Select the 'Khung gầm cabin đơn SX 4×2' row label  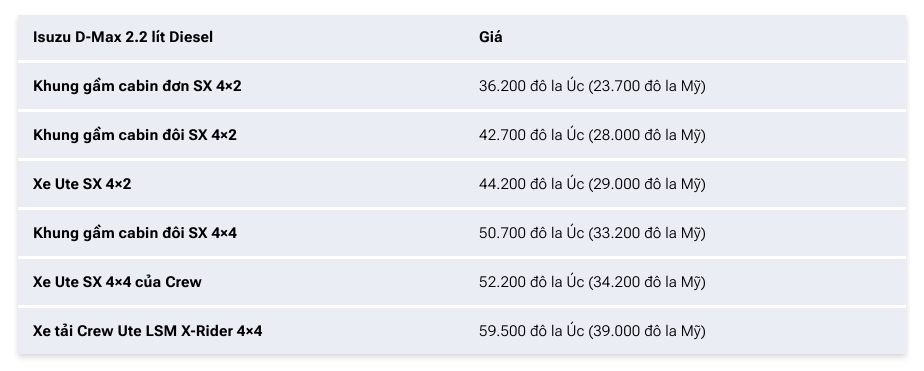pyautogui.click(x=137, y=86)
